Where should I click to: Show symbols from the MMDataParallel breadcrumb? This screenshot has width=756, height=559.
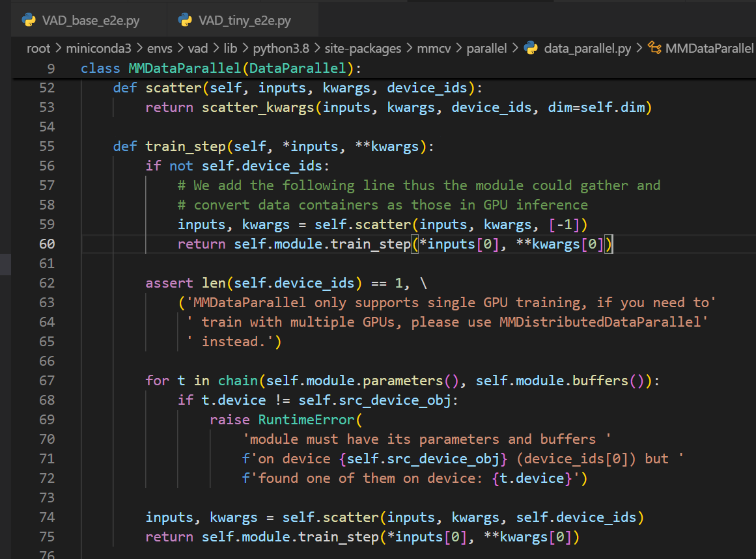pos(710,48)
